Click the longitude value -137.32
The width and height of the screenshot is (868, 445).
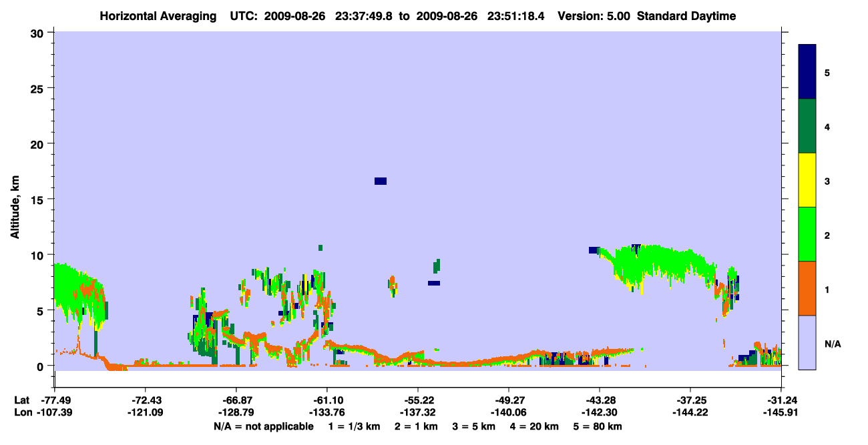[418, 412]
